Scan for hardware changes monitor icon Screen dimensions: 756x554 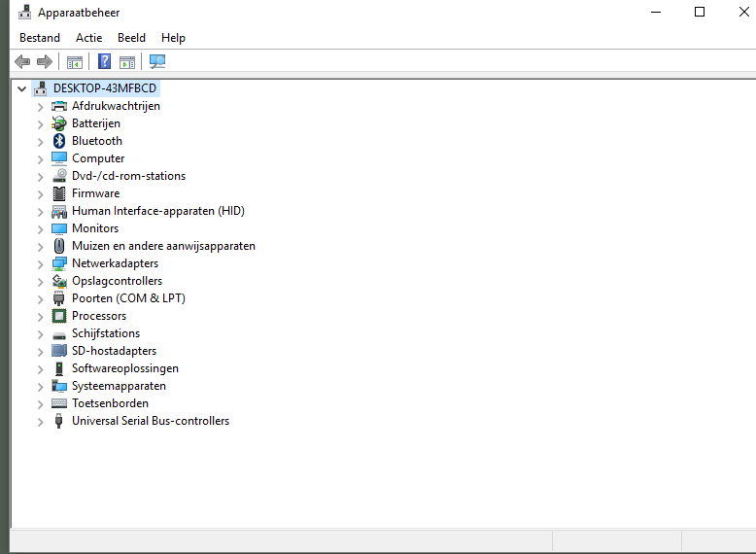tap(157, 61)
